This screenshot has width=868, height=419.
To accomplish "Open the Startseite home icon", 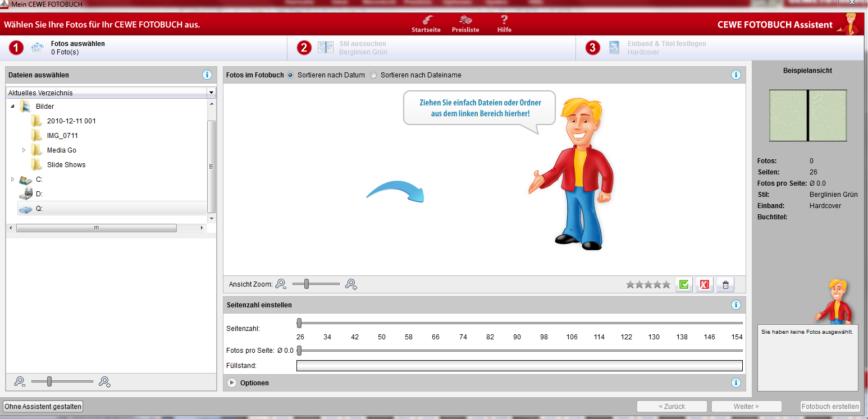I will [x=426, y=24].
